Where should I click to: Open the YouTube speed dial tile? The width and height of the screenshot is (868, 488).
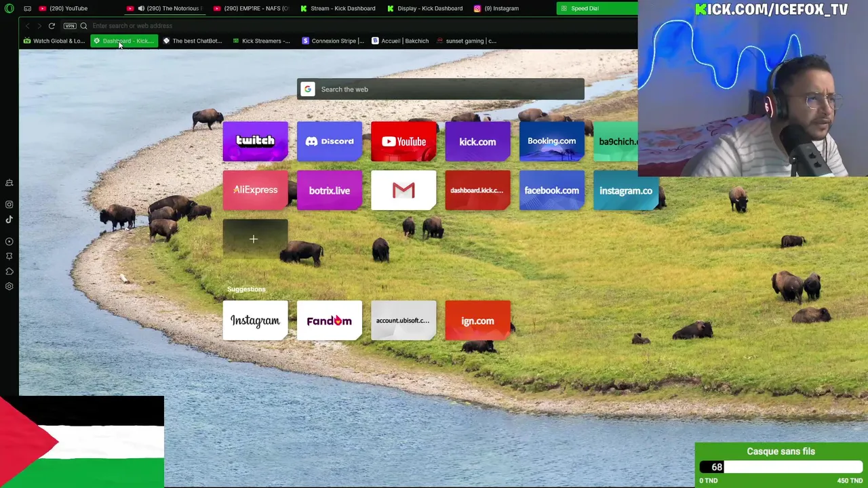[x=403, y=142]
